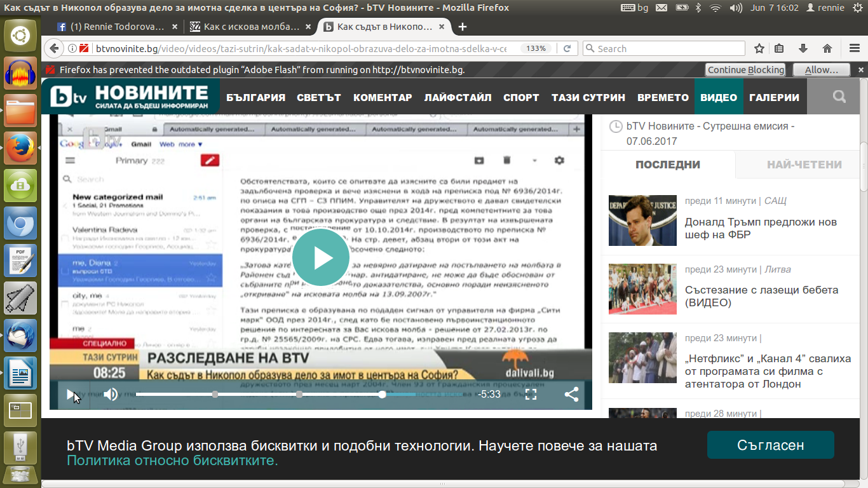The height and width of the screenshot is (488, 868).
Task: Bookmark this page with the star icon
Action: pos(759,48)
